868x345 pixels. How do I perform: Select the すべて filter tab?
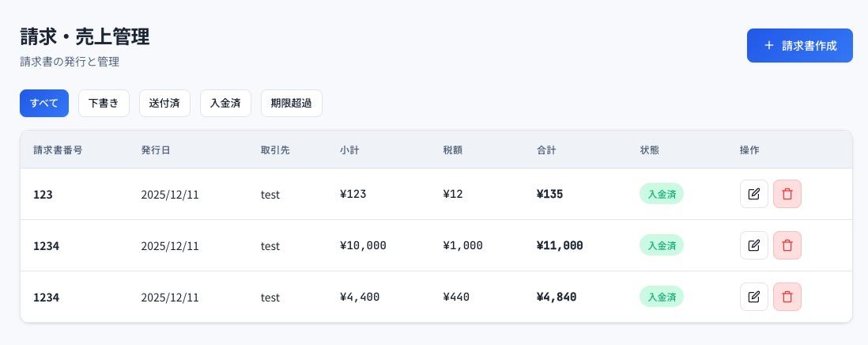[x=44, y=103]
